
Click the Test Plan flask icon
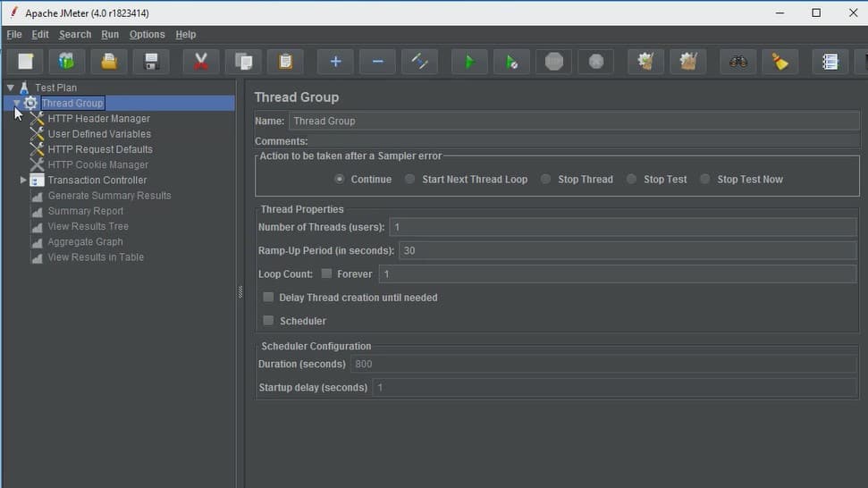[24, 88]
